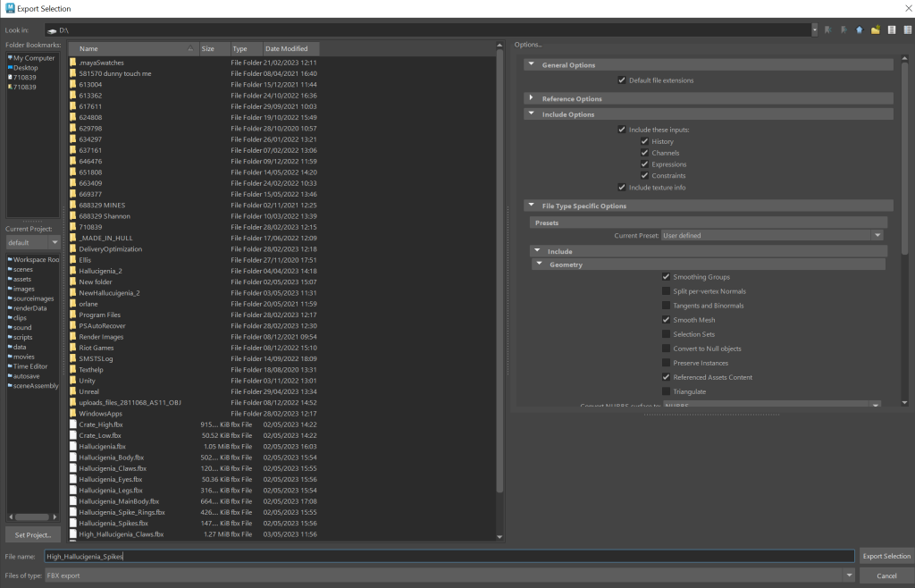Switch to detailed view icon
This screenshot has width=915, height=588.
(907, 29)
